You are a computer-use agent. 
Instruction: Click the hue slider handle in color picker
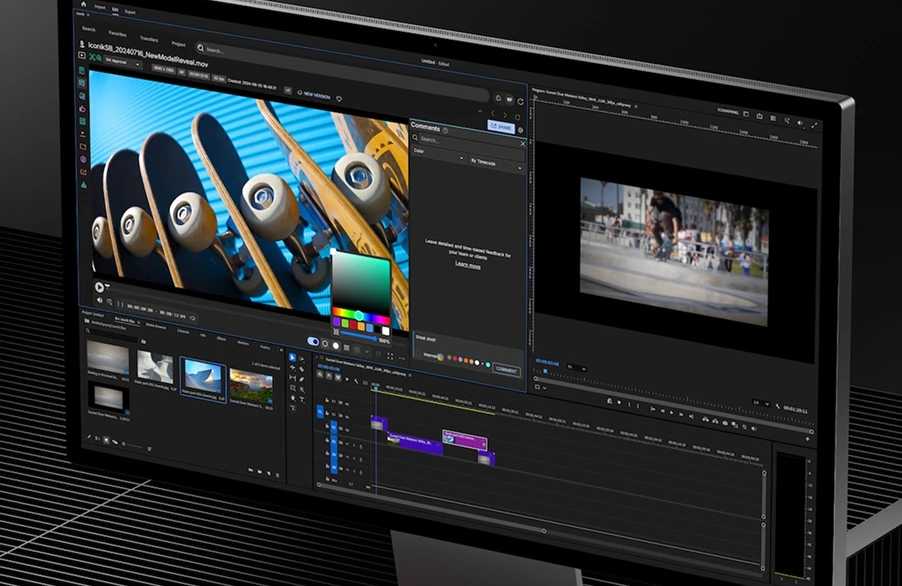tap(359, 315)
